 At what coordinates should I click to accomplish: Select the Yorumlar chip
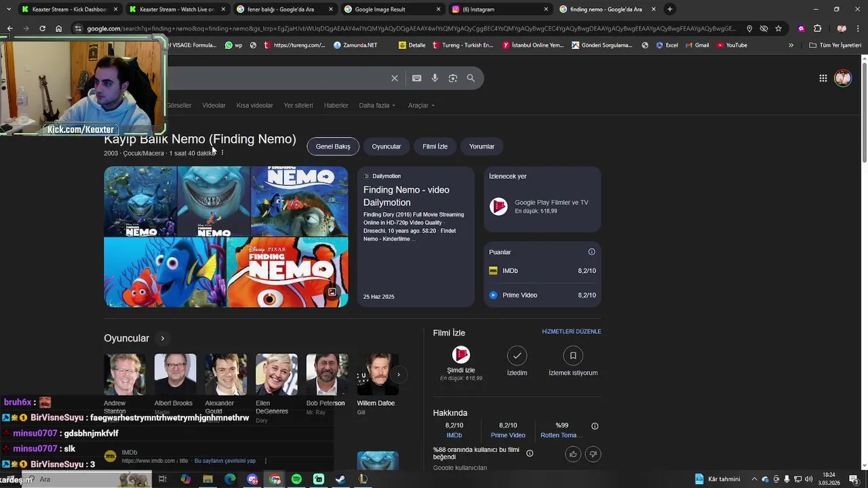(481, 146)
